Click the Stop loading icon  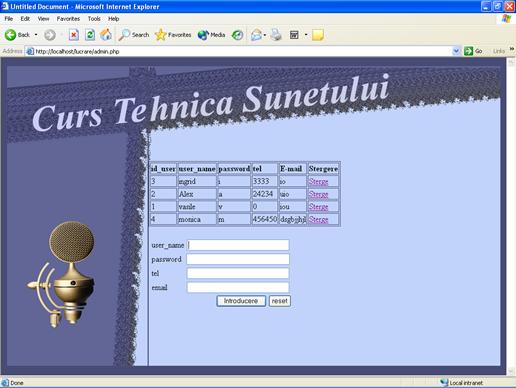74,35
